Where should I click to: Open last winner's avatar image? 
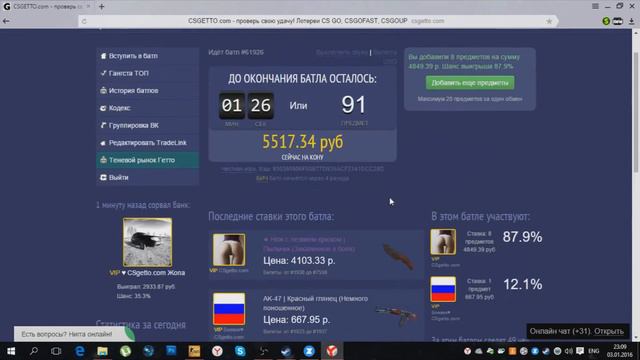pos(147,242)
